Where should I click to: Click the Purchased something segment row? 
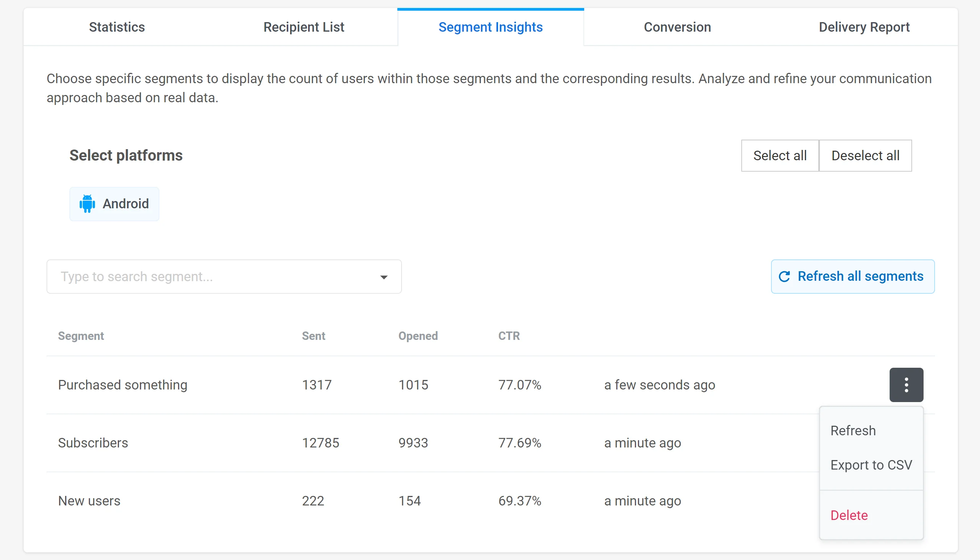pyautogui.click(x=123, y=385)
